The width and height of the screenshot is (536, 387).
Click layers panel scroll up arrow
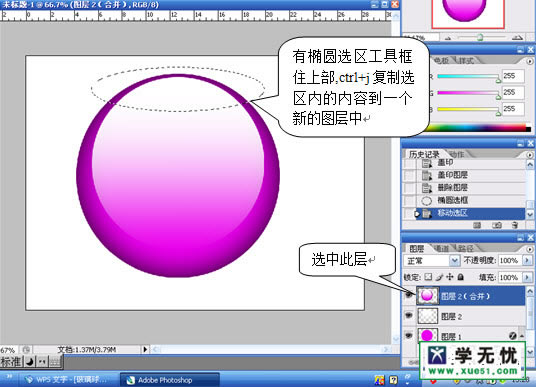point(530,291)
